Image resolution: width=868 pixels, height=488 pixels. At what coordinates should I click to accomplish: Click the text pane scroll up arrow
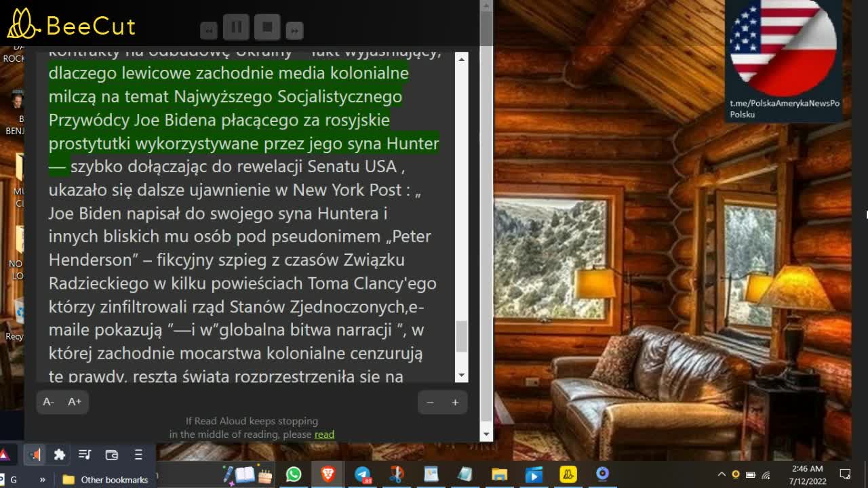pyautogui.click(x=462, y=60)
